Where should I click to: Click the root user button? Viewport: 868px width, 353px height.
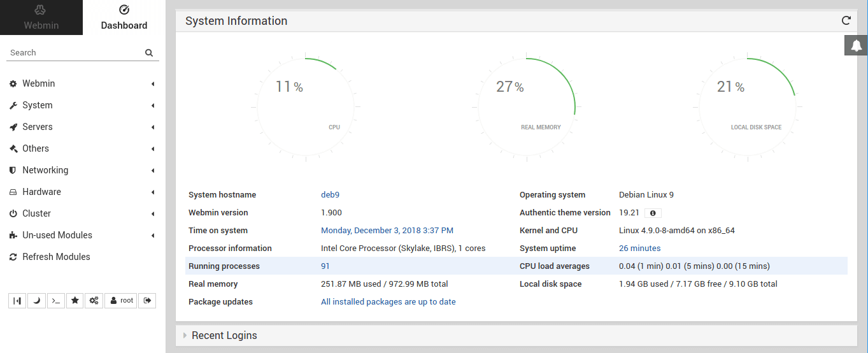[121, 301]
